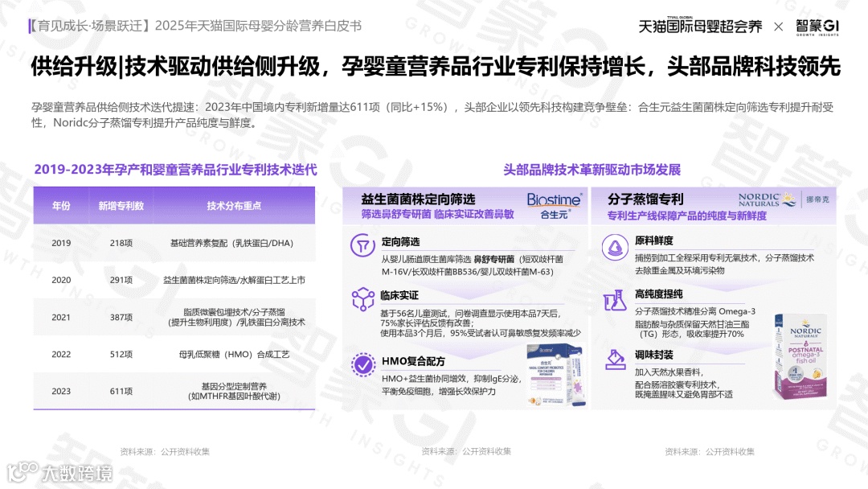The image size is (868, 489).
Task: Click the droplet icon beside 原料鲜度
Action: click(x=615, y=248)
